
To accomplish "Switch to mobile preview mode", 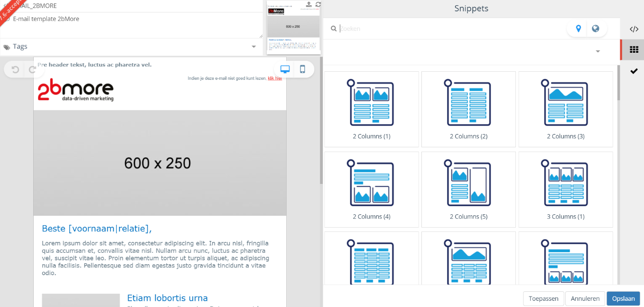I will point(302,69).
